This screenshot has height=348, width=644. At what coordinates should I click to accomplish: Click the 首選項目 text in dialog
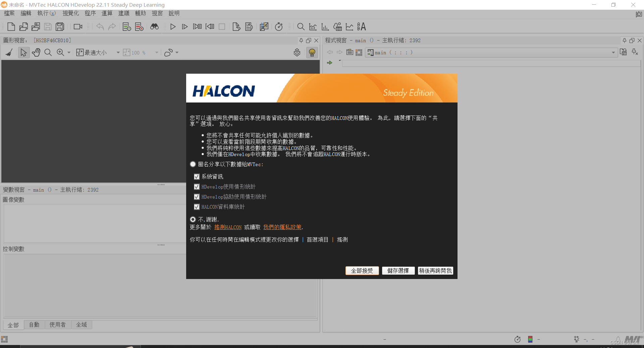[x=317, y=239]
